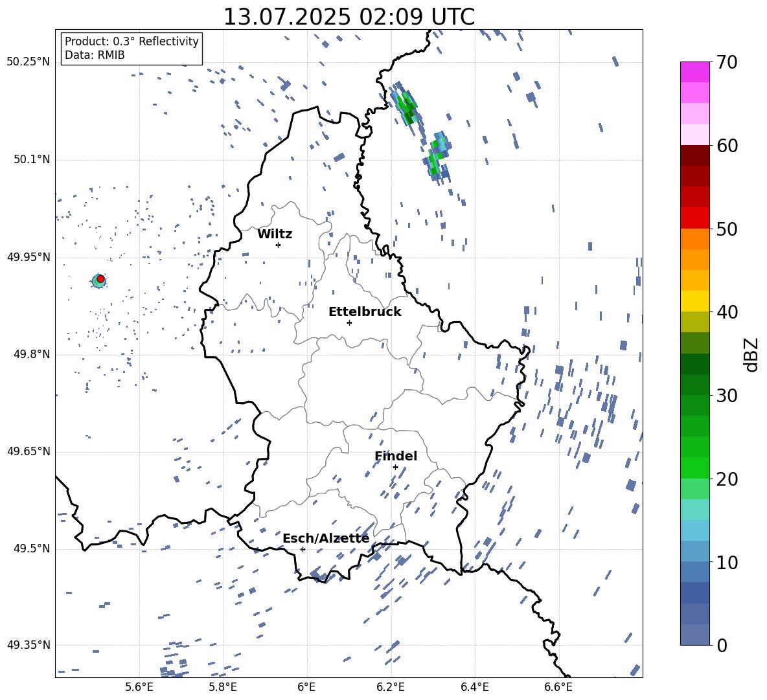Image resolution: width=767 pixels, height=700 pixels.
Task: Pick the orange swatch just below 50
Action: (694, 239)
